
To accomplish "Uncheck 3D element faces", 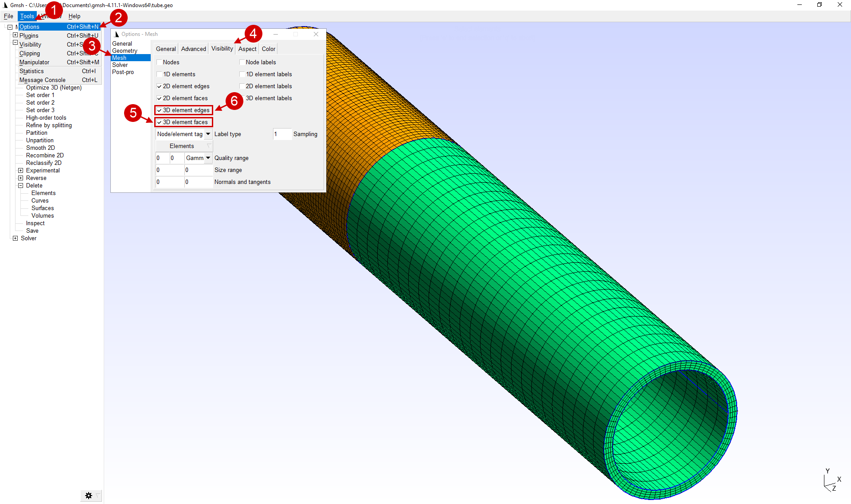I will [x=159, y=122].
